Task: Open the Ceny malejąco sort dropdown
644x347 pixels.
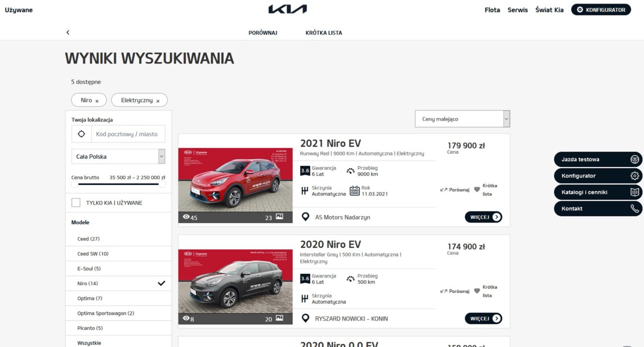Action: (462, 119)
